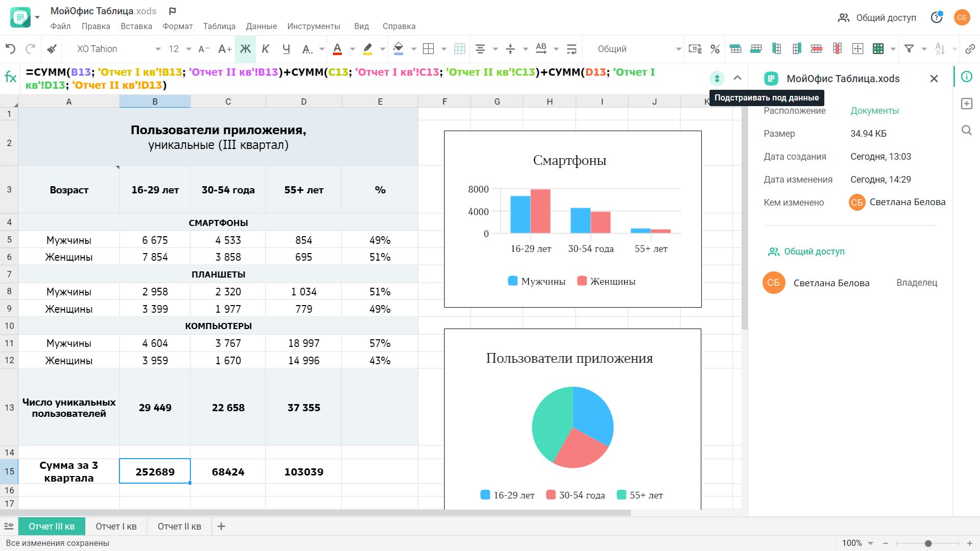Insert column left icon
The width and height of the screenshot is (980, 551).
776,49
